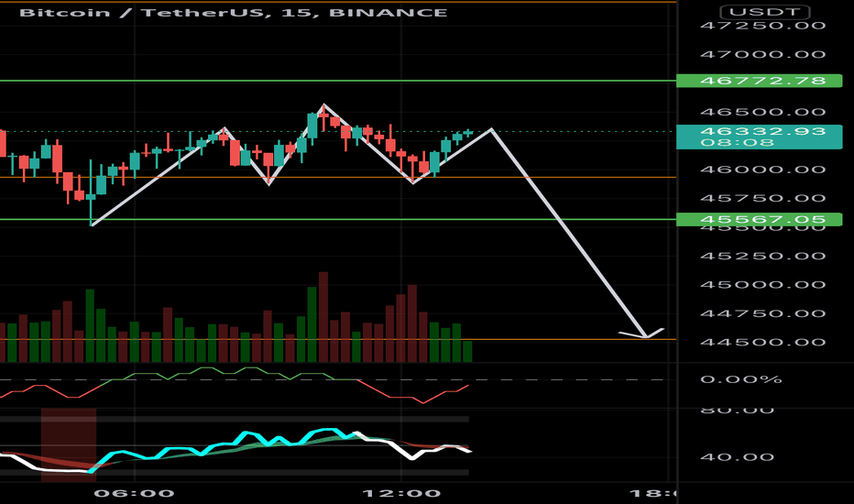Click the 46500.00 price axis value

[x=762, y=112]
